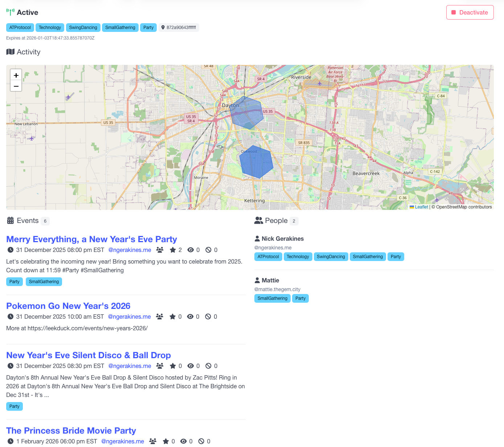Click the blocked icon on Merry Everything event
Viewport: 504px width, 447px height.
(x=208, y=250)
